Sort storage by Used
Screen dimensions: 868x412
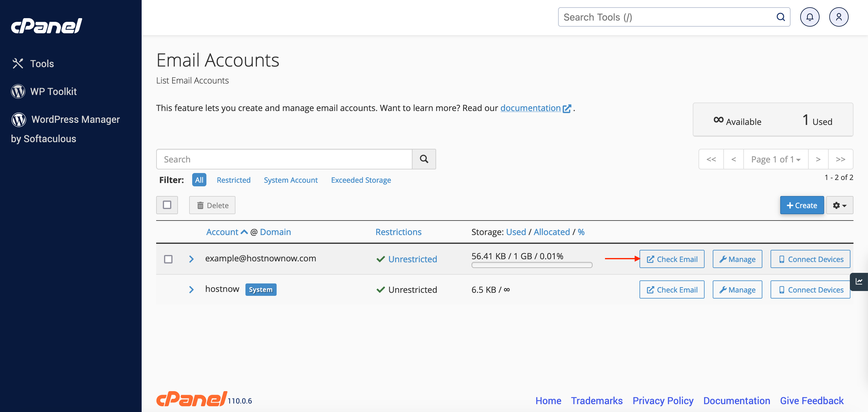click(516, 232)
